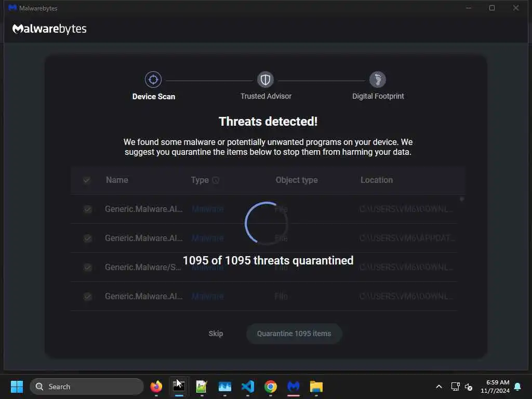This screenshot has width=532, height=399.
Task: Sort by the Location column header
Action: [x=377, y=180]
